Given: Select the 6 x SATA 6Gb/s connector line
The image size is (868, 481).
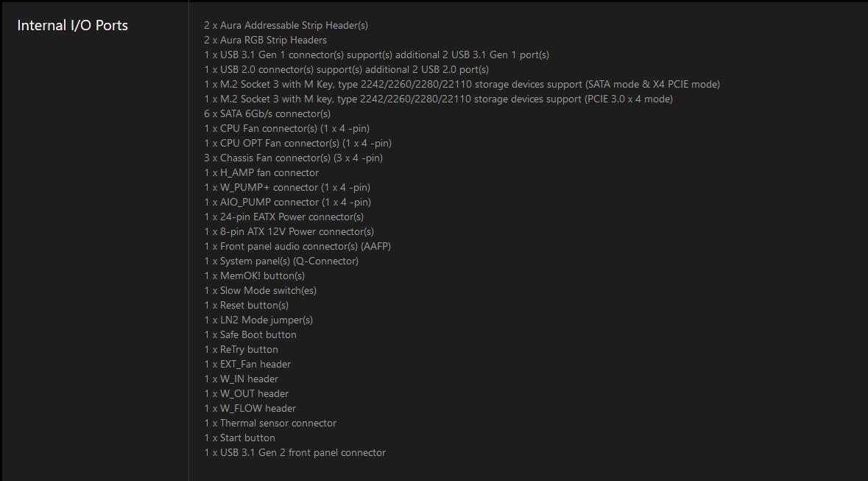Looking at the screenshot, I should (x=267, y=113).
